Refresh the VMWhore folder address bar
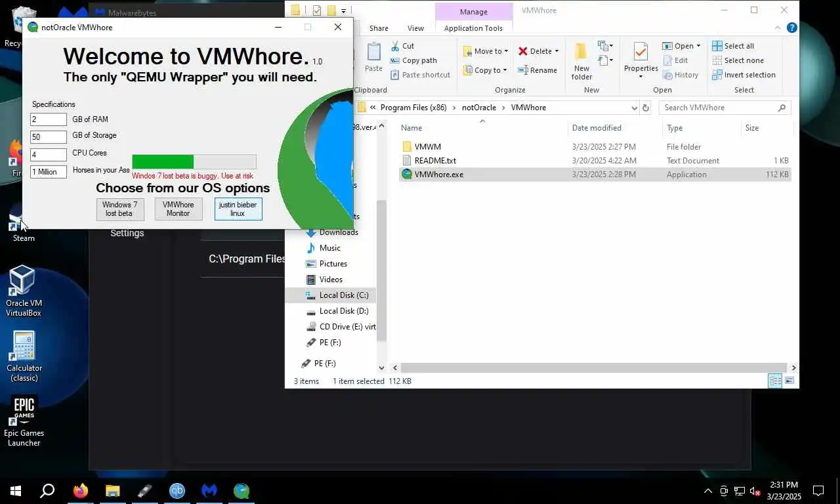The height and width of the screenshot is (504, 840). tap(646, 108)
